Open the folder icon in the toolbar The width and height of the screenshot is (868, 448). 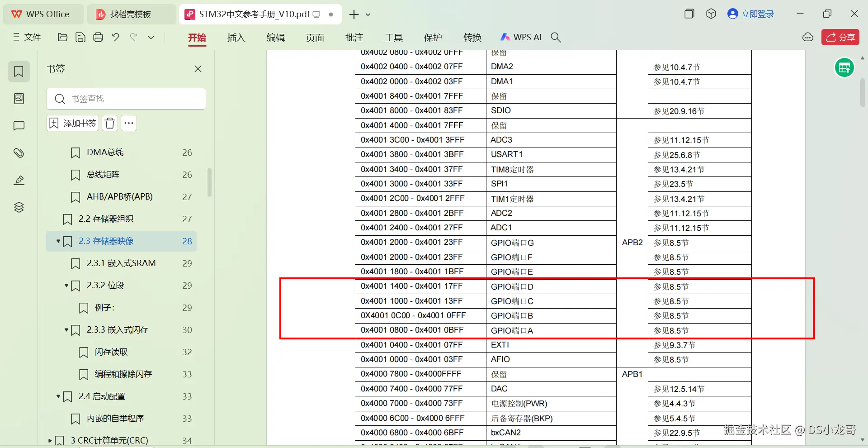tap(63, 37)
